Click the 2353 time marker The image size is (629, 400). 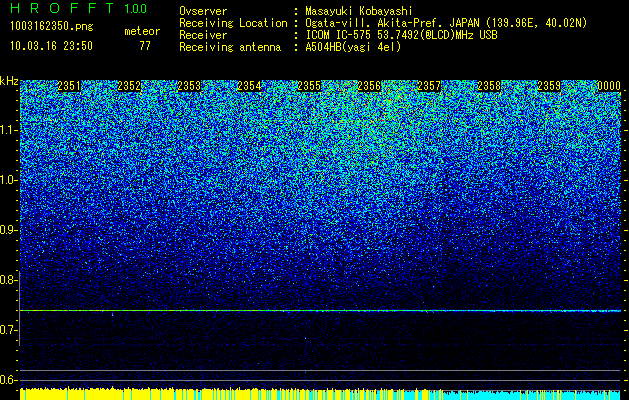189,86
